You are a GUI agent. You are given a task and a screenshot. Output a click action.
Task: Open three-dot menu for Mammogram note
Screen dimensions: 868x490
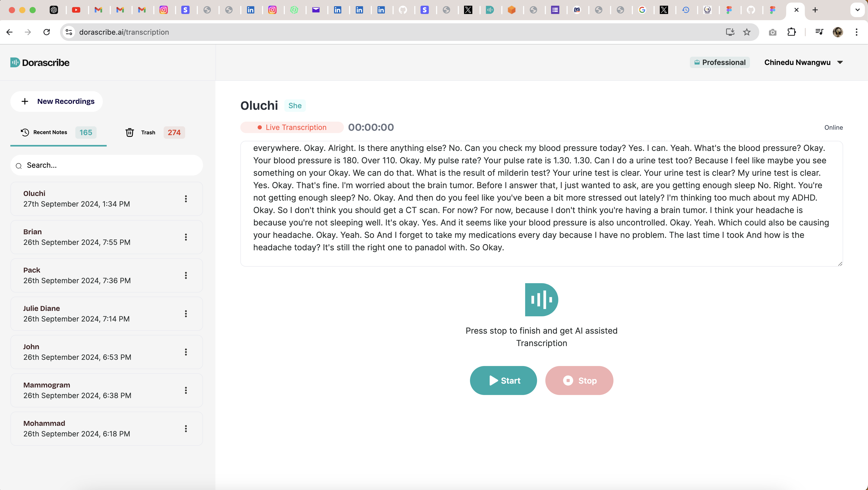click(x=186, y=390)
